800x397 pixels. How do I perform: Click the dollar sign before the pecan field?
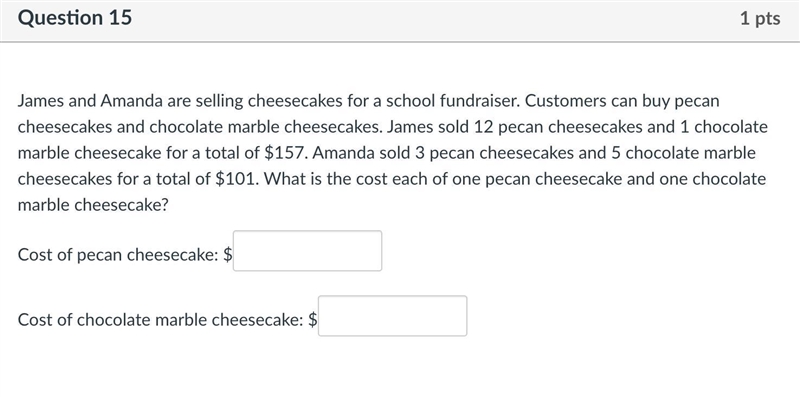[x=228, y=254]
